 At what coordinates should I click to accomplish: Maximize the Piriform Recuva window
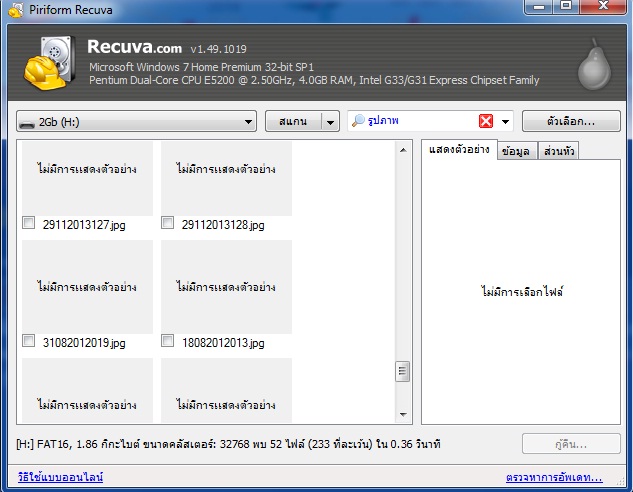tap(566, 6)
